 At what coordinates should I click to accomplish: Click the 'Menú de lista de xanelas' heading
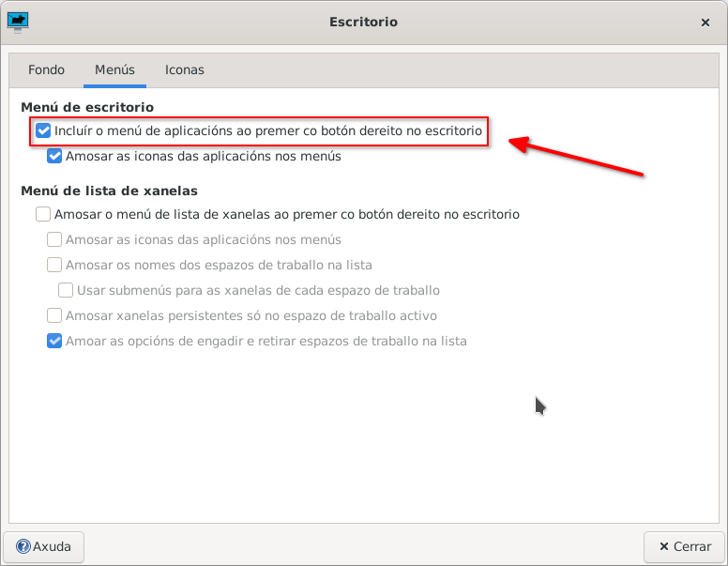coord(109,191)
